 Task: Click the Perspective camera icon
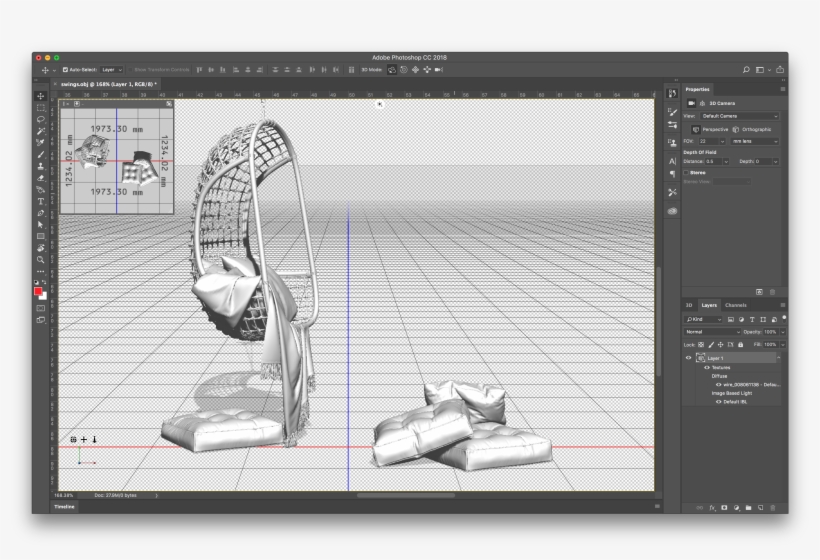pyautogui.click(x=694, y=129)
